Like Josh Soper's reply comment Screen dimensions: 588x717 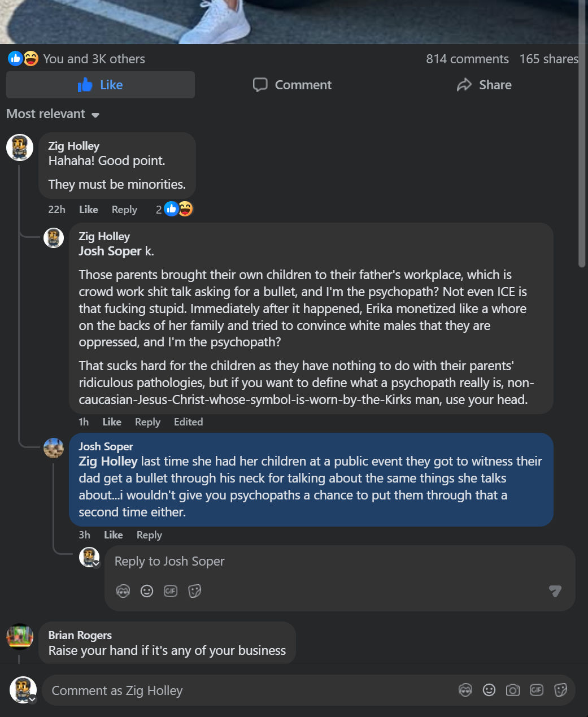pos(113,535)
